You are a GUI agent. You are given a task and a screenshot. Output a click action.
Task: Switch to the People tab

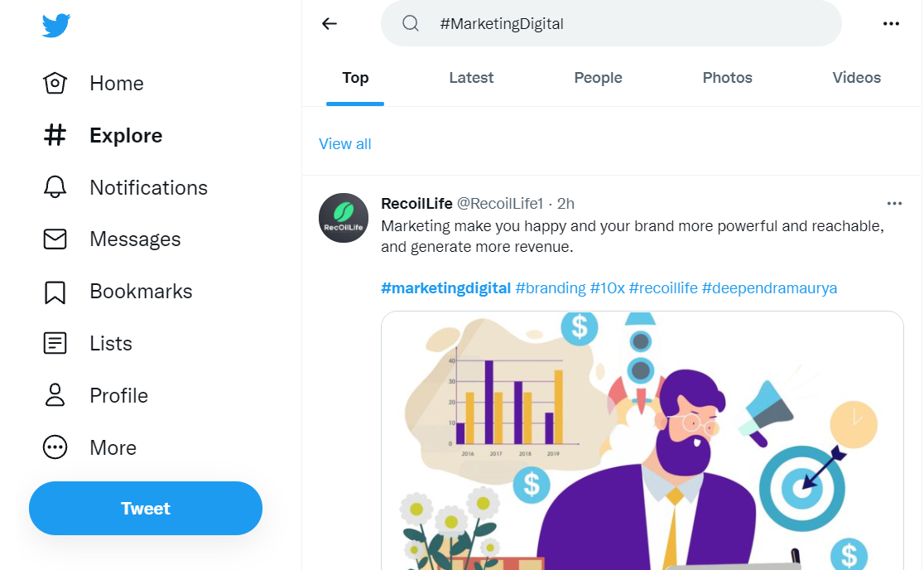coord(598,78)
